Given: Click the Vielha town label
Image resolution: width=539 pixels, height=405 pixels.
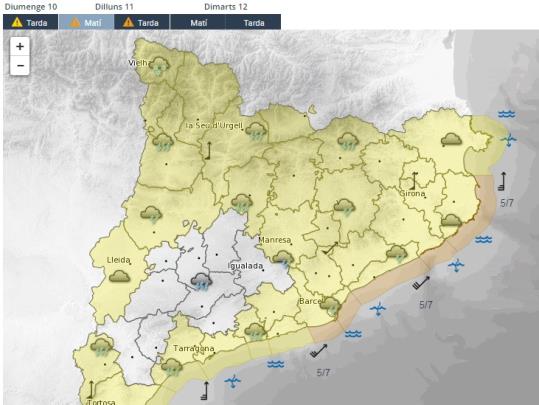Looking at the screenshot, I should [139, 63].
